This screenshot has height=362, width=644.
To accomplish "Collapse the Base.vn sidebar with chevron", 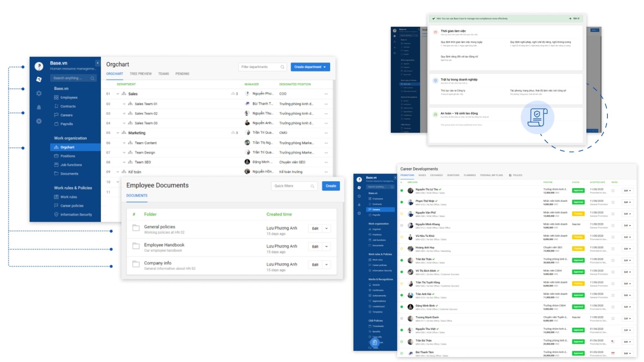I will click(x=98, y=63).
